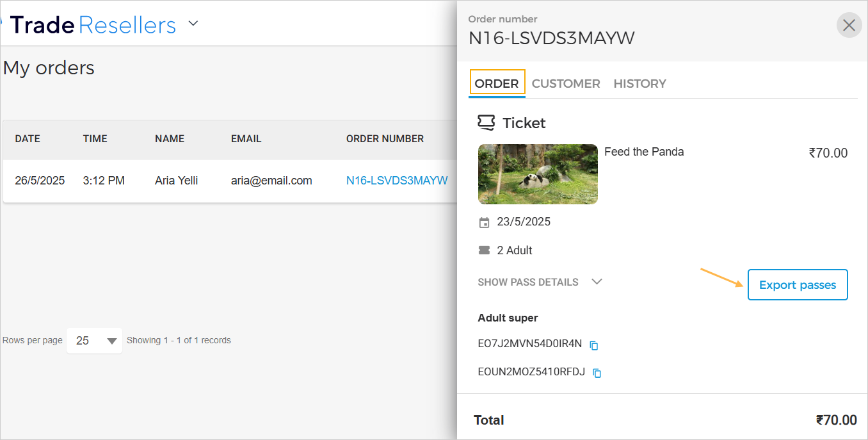Screen dimensions: 868x440
Task: Sort by the Date column header
Action: tap(28, 139)
